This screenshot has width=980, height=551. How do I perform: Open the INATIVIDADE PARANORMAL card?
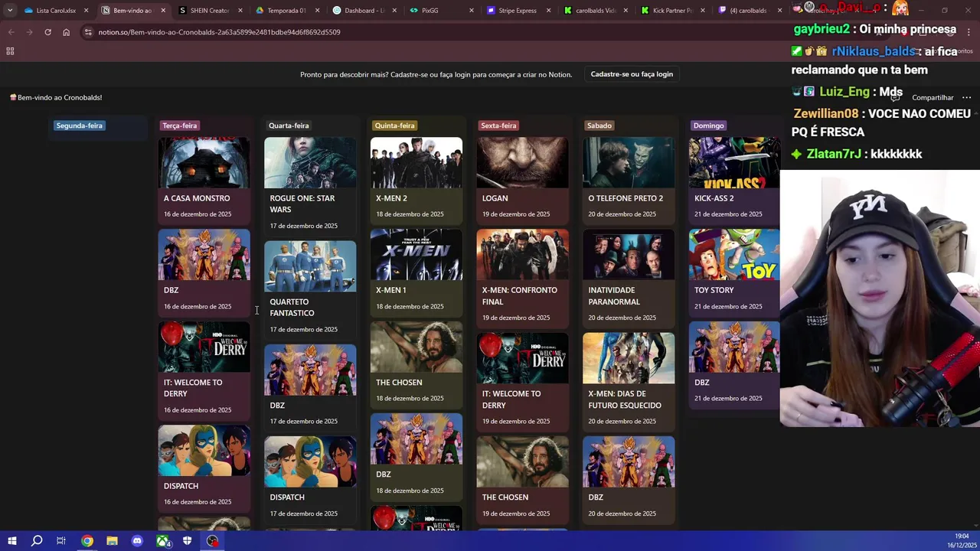coord(628,278)
